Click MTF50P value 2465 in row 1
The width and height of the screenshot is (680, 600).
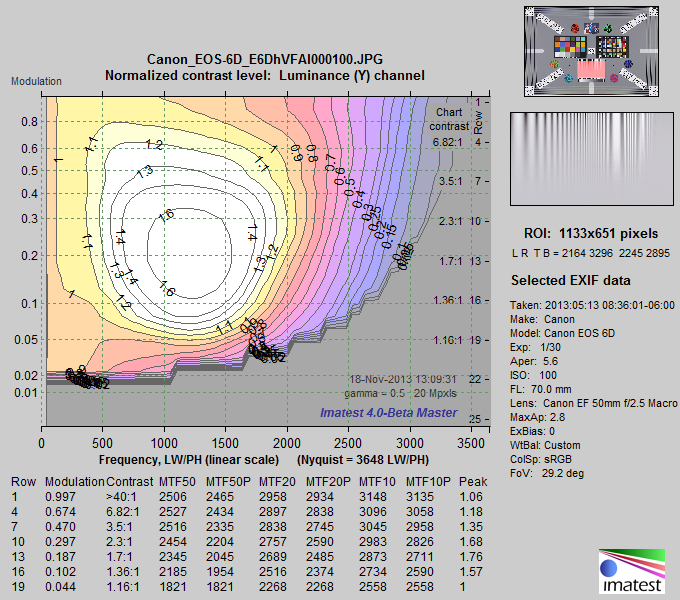coord(220,497)
